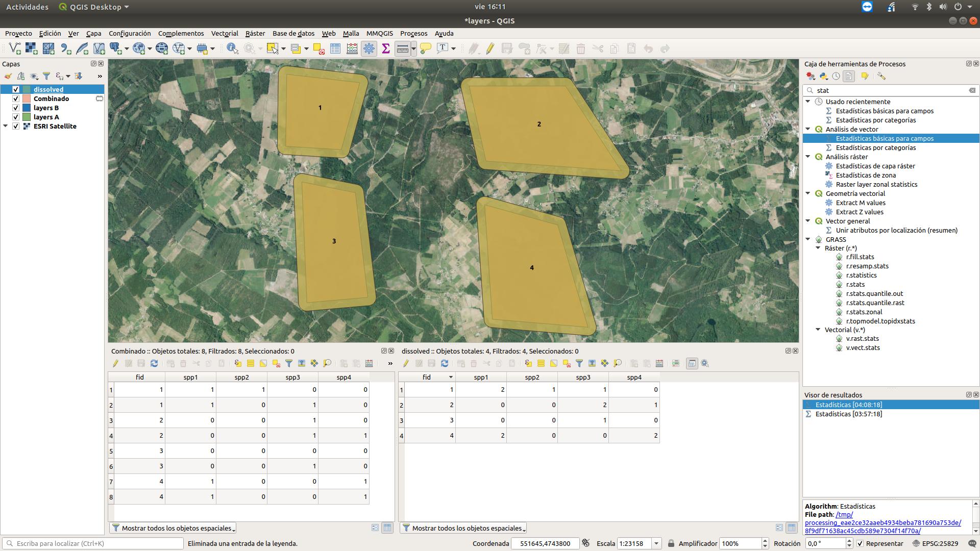Click the Add Raster Layer toolbar icon
The width and height of the screenshot is (980, 551).
31,48
